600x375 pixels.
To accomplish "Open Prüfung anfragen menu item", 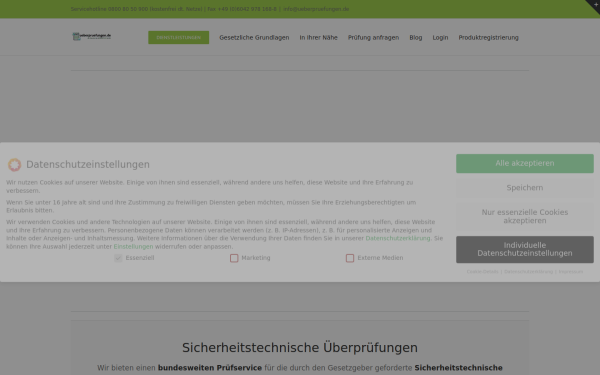I will (373, 38).
